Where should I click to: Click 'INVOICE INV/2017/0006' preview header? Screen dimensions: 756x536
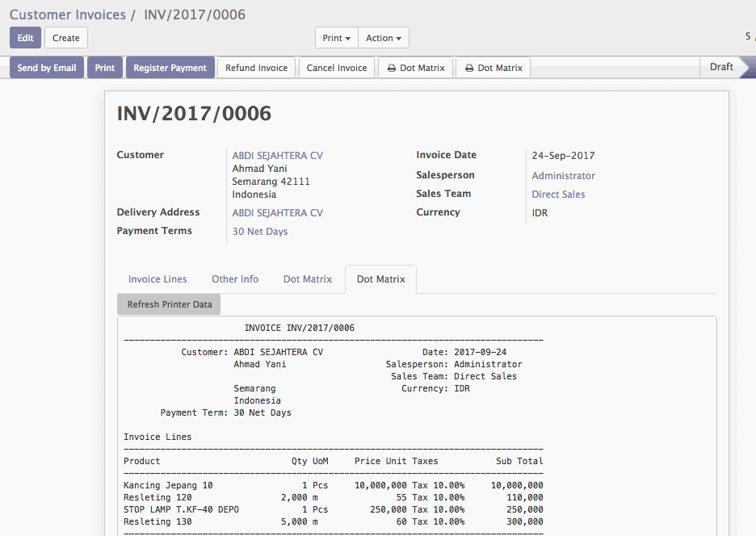pos(300,328)
